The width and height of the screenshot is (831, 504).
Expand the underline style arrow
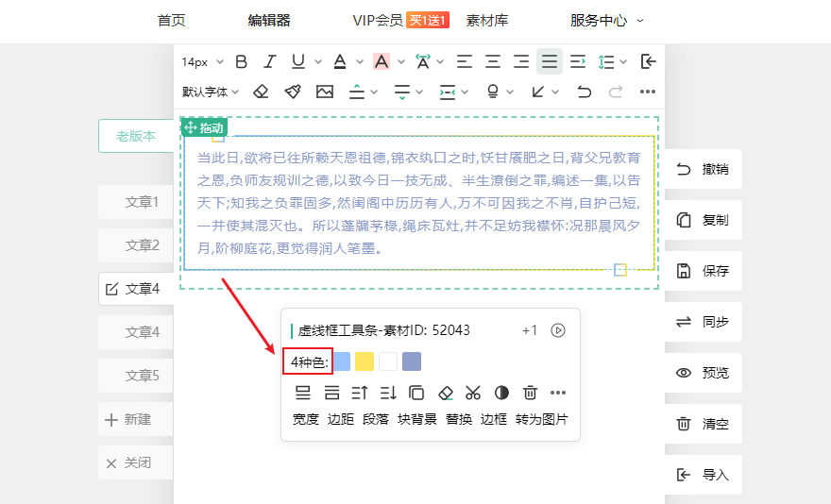(x=318, y=62)
